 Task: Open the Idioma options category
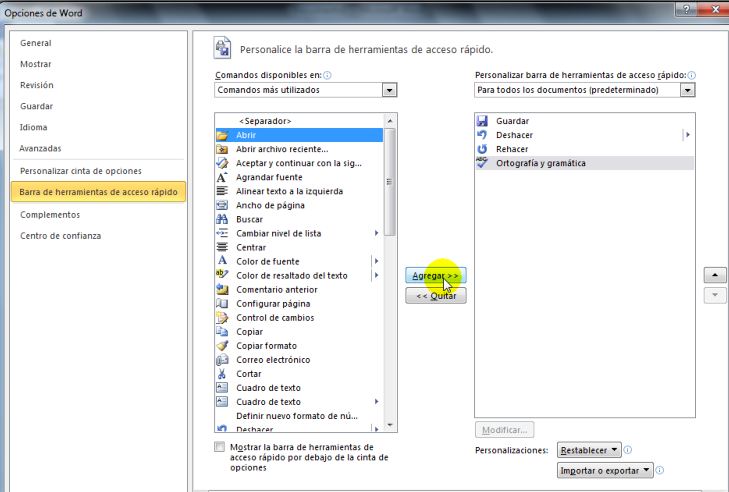tap(33, 127)
